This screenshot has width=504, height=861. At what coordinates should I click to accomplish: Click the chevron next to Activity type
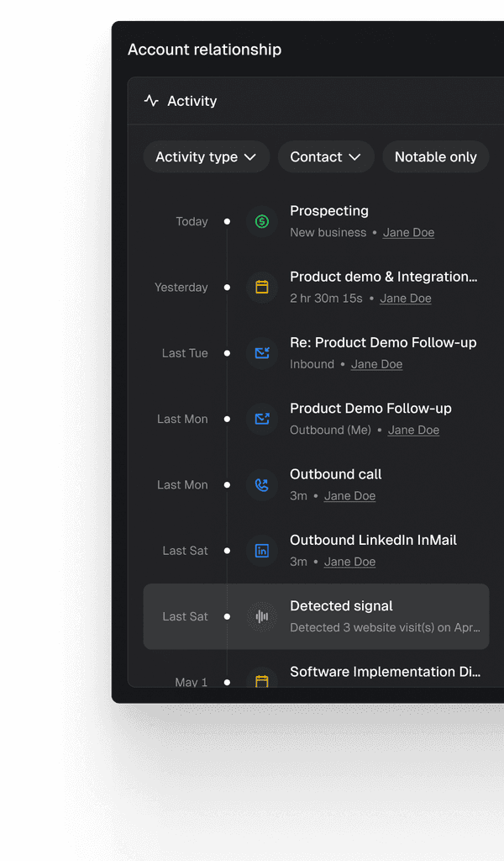[250, 157]
